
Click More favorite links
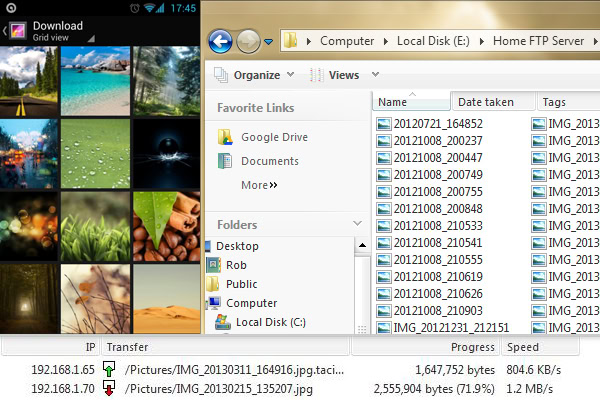click(x=258, y=185)
